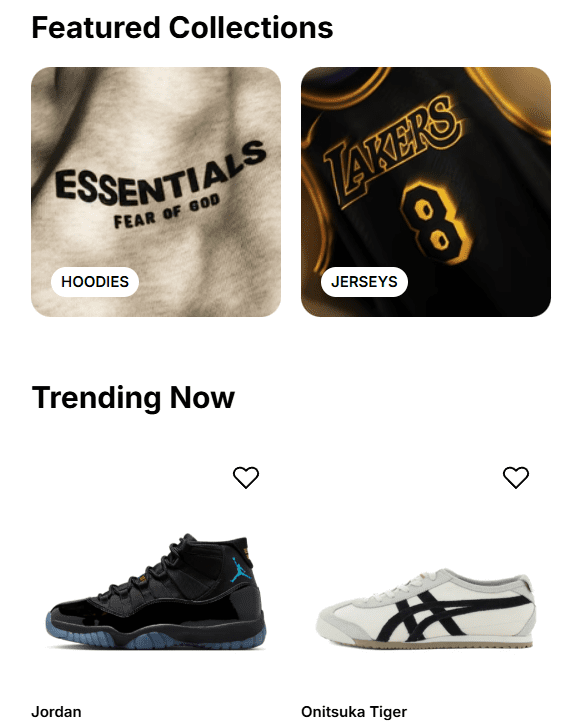Select the Essentials hoodie collection card
The width and height of the screenshot is (562, 723).
[x=156, y=192]
